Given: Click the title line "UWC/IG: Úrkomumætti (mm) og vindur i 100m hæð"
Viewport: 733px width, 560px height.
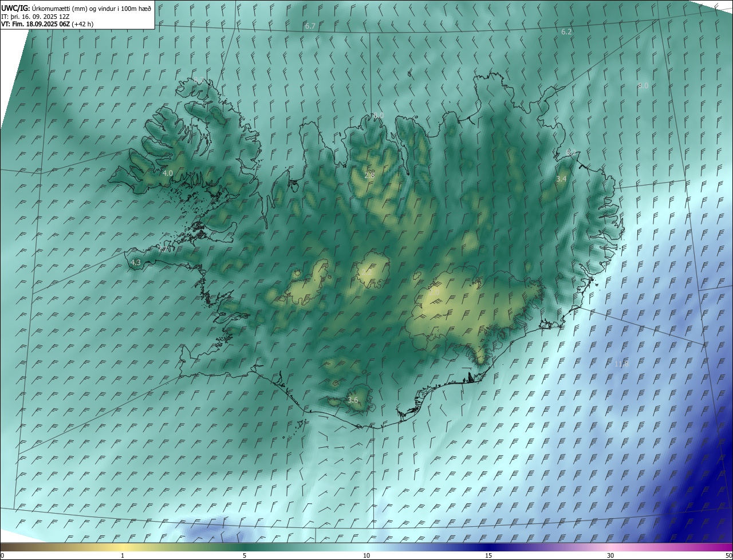Looking at the screenshot, I should [76, 8].
